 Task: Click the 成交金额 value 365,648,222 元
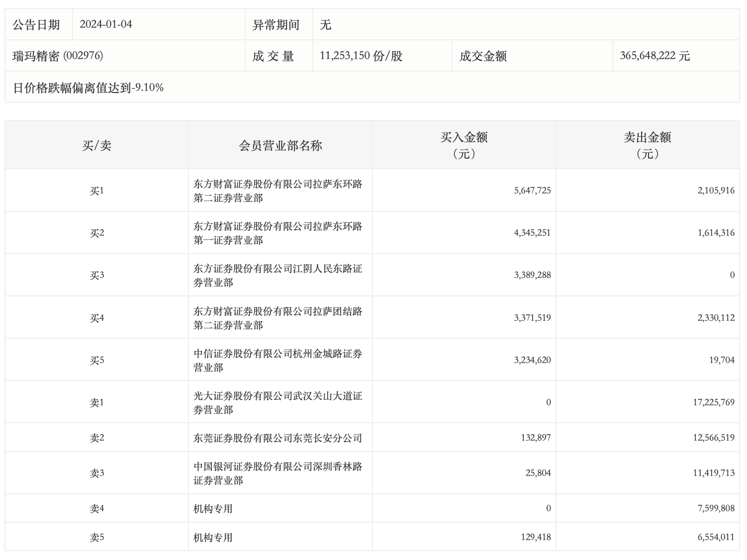(654, 56)
